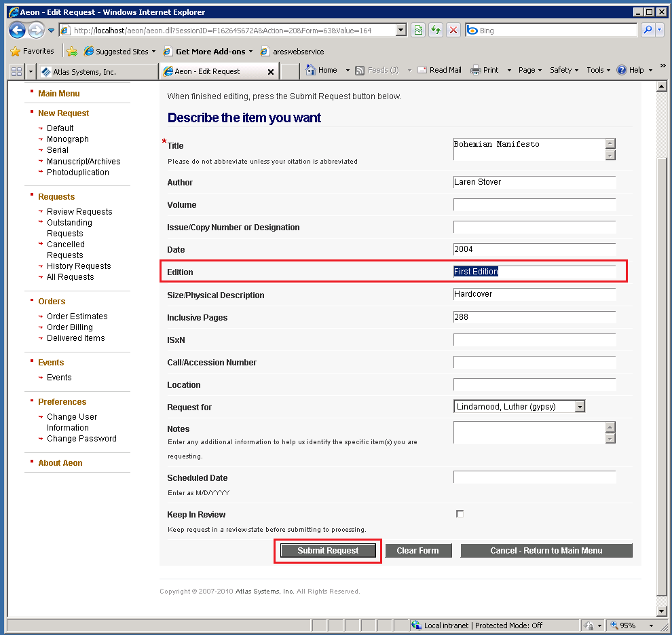Open History Requests in sidebar
The image size is (672, 635).
tap(79, 266)
